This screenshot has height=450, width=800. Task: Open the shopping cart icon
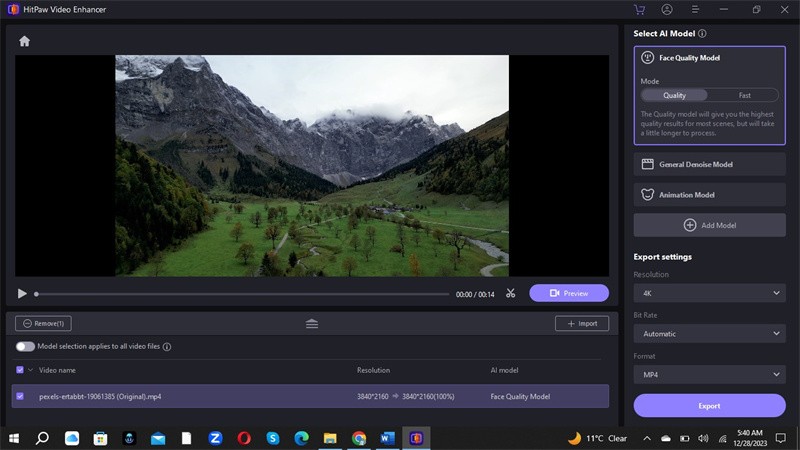click(640, 9)
